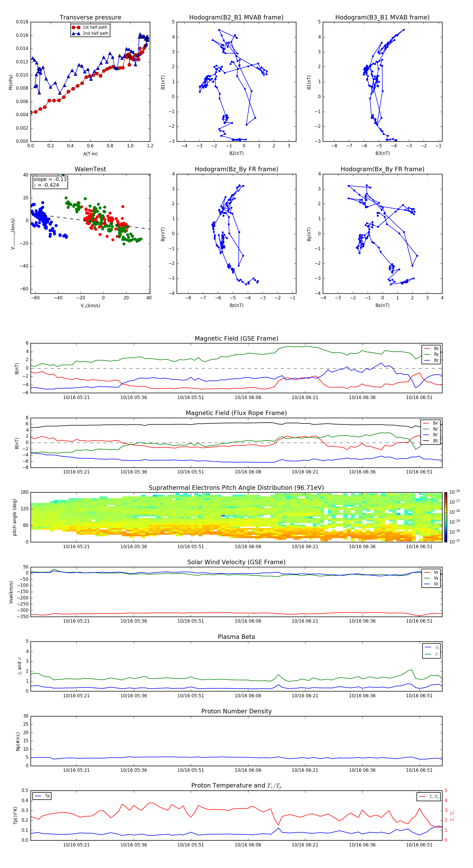Select the "Bx'" legend entry

(x=431, y=423)
